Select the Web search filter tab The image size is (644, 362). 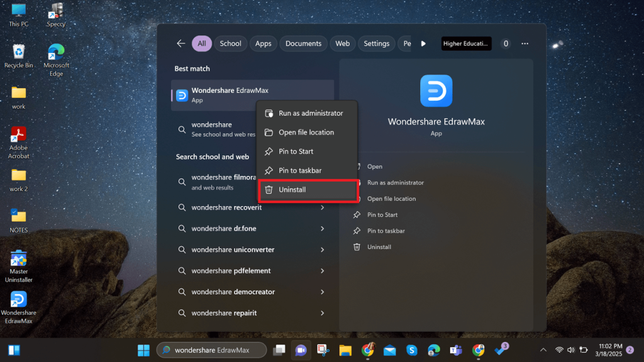343,43
